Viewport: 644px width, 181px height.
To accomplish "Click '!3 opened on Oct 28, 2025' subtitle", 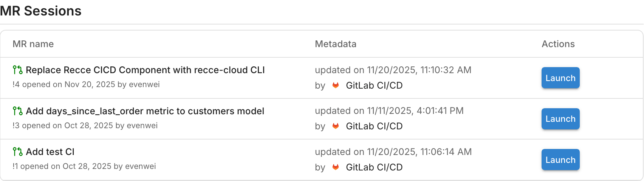I will [x=85, y=126].
